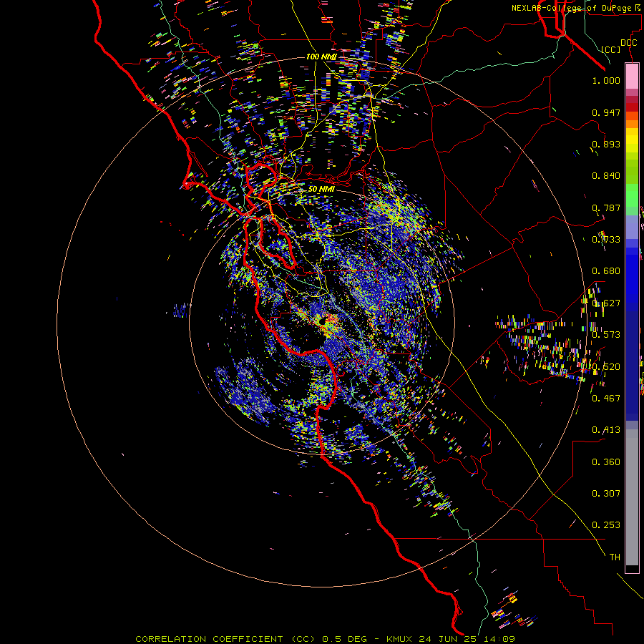This screenshot has width=644, height=644.
Task: Click the 0.680 legend value
Action: click(x=606, y=271)
